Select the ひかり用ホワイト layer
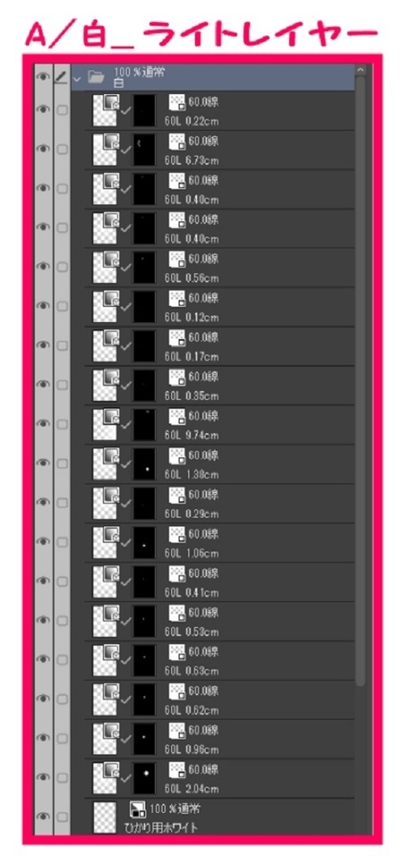406x868 pixels. 220,816
